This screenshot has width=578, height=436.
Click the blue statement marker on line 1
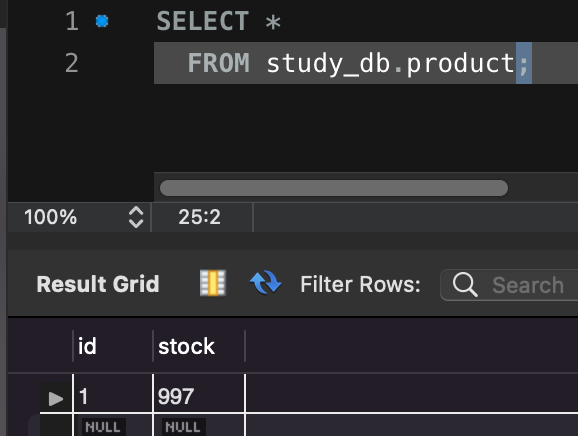coord(102,21)
